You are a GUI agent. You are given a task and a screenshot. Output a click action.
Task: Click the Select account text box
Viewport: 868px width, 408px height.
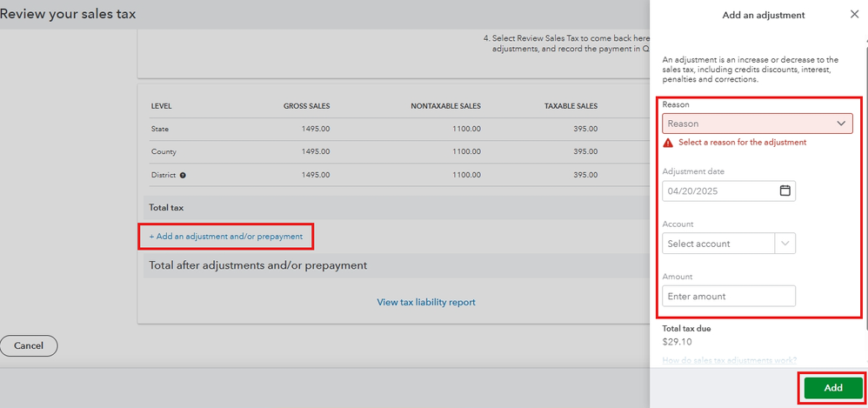[x=718, y=244]
